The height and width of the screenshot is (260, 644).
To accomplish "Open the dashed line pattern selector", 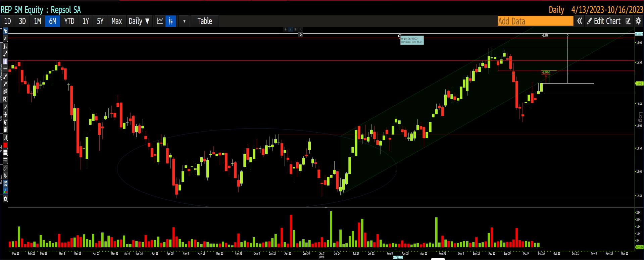I will click(x=5, y=160).
